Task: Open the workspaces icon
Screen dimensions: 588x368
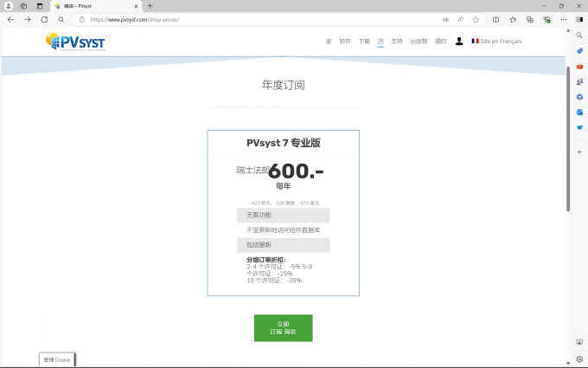Action: [x=23, y=6]
